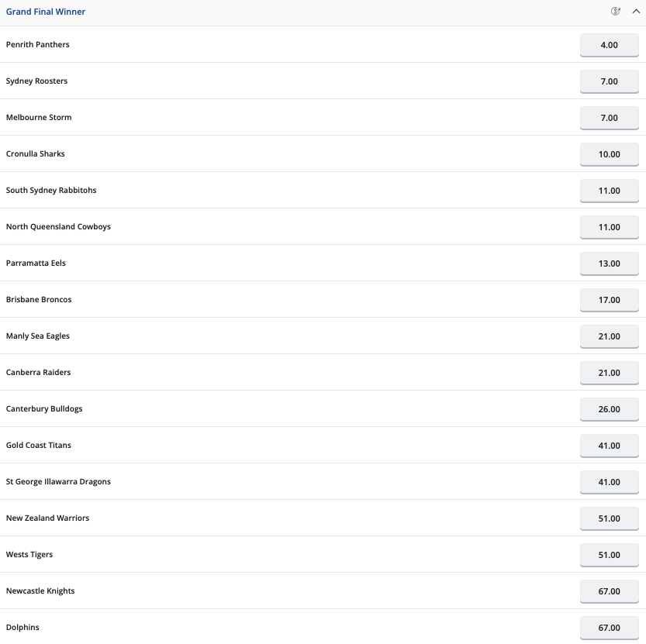This screenshot has width=646, height=644.
Task: Bet on Sydney Roosters at 7.00
Action: coord(609,81)
